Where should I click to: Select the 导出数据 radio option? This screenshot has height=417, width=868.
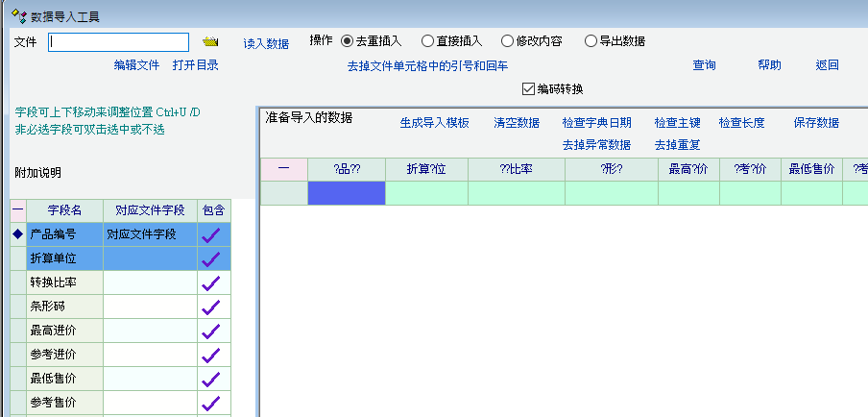pyautogui.click(x=591, y=41)
